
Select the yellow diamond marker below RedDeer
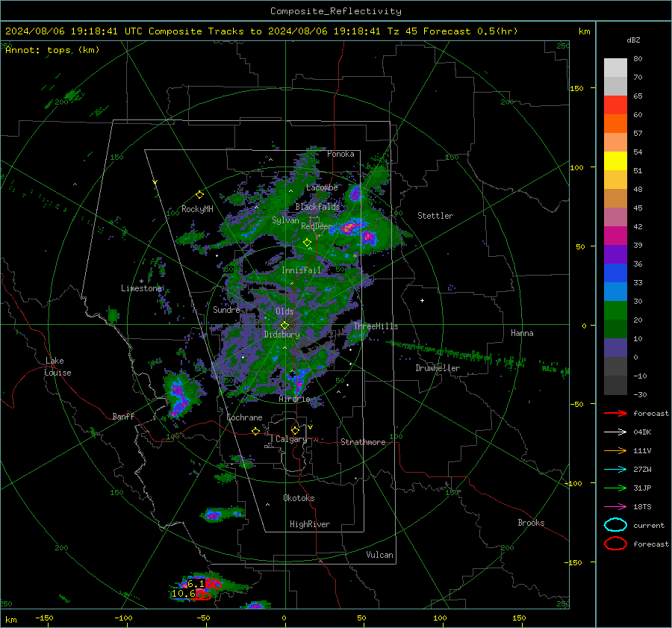pos(307,243)
